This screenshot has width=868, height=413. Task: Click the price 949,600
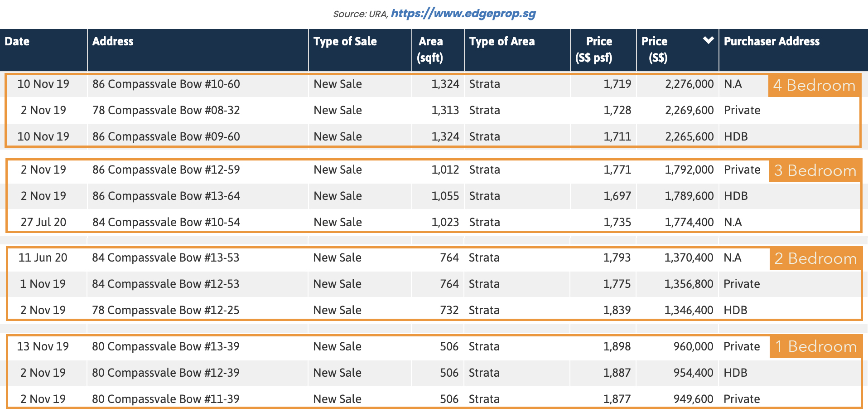693,399
